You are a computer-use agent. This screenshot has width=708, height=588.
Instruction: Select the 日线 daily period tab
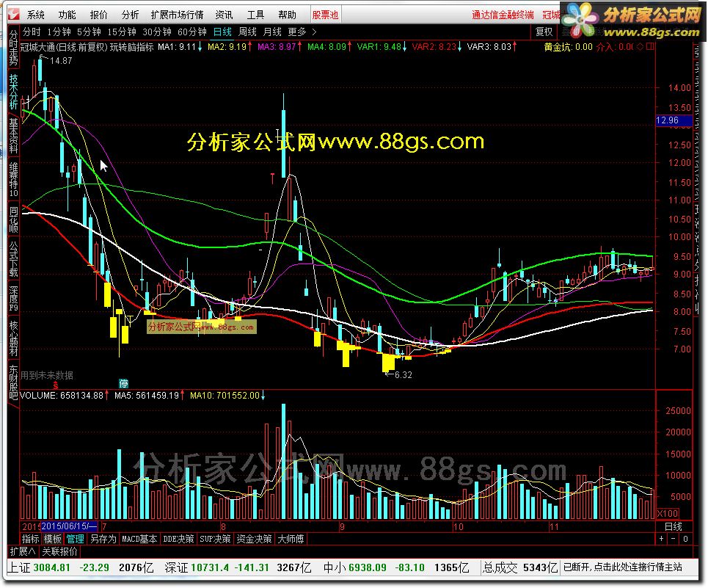[x=222, y=32]
